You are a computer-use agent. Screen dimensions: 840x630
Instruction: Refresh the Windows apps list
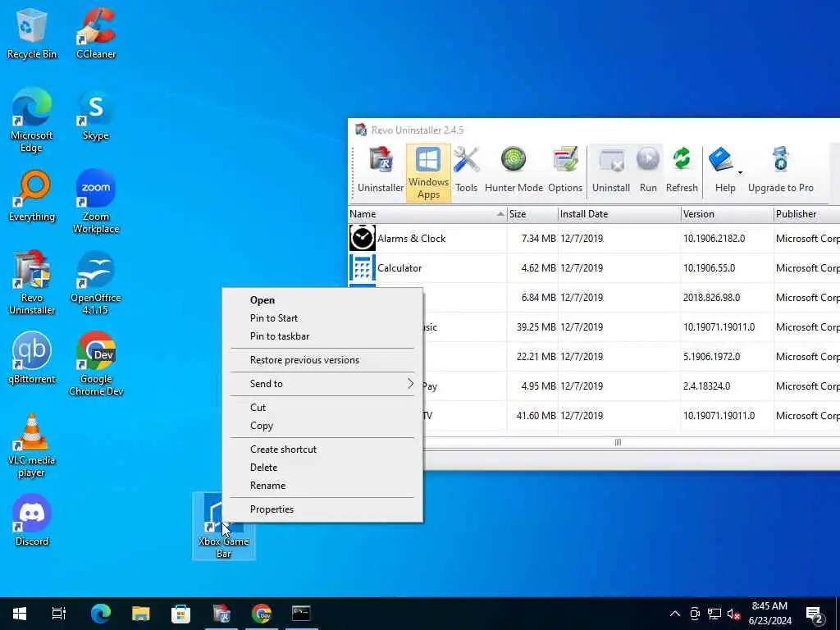682,171
